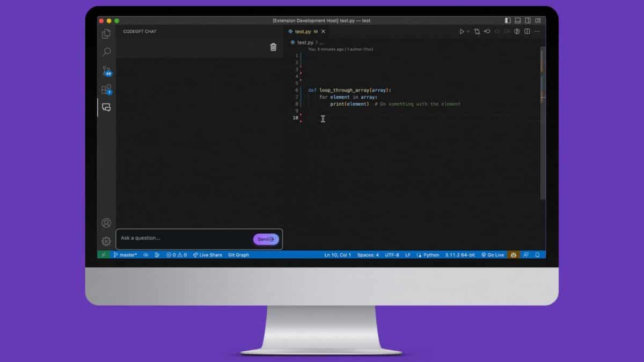Split the editor to the right
644x362 pixels.
click(x=527, y=32)
